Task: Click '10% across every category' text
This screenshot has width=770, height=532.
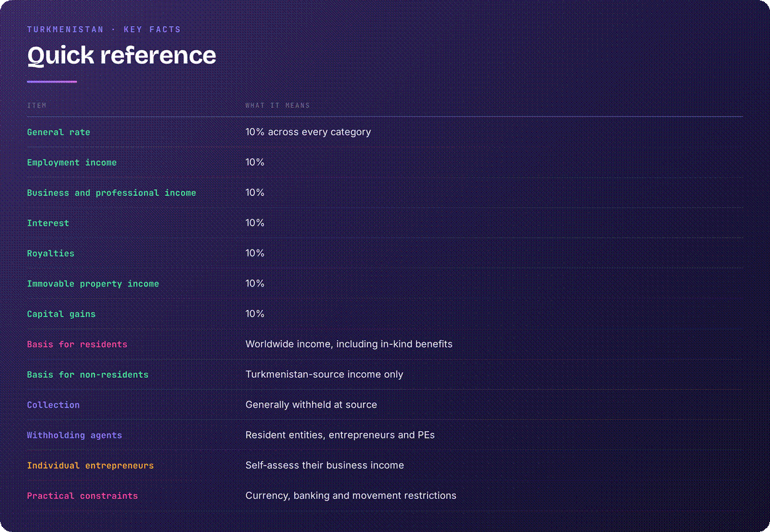Action: [x=308, y=132]
